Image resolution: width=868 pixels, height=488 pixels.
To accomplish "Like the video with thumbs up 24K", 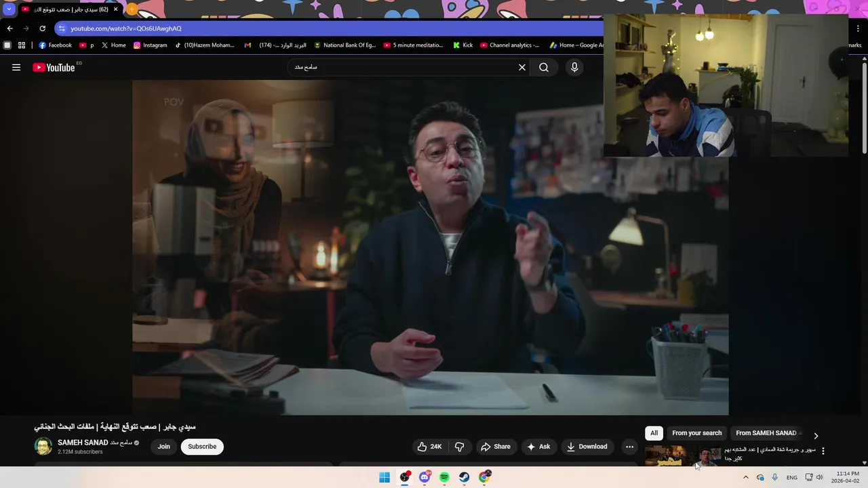I will point(429,447).
